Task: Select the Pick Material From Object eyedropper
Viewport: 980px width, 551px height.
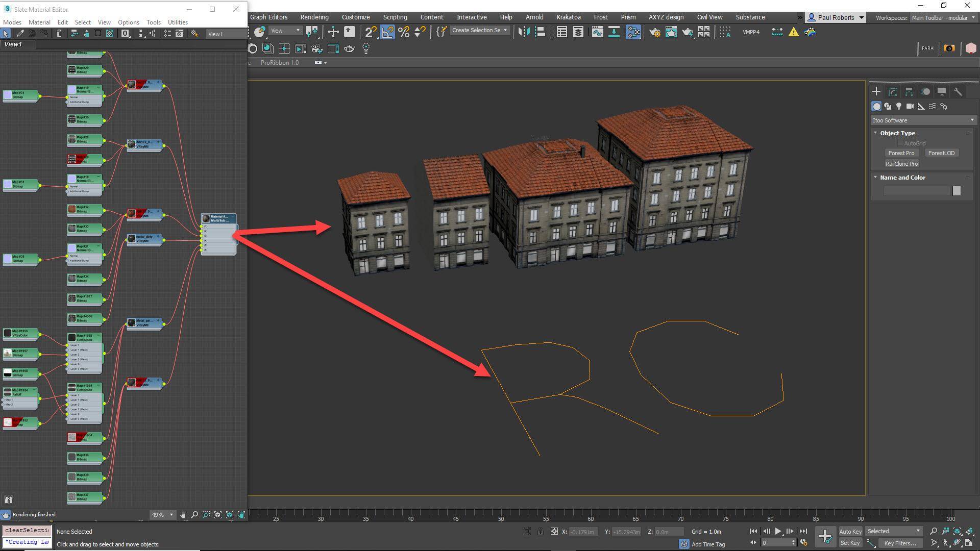Action: (20, 33)
